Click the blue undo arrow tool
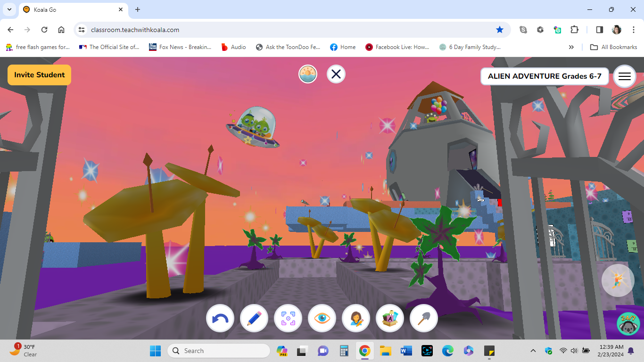 [x=220, y=318]
